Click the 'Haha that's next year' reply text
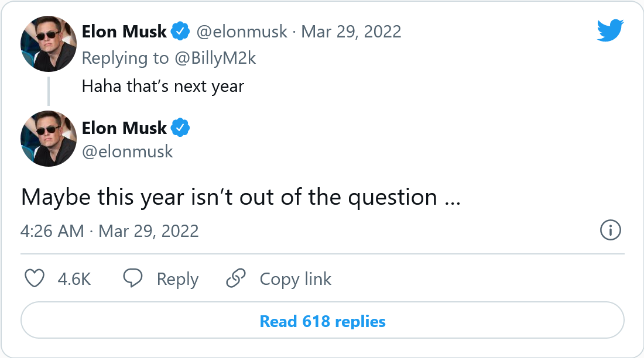Screen dimensions: 644x358 click(162, 87)
